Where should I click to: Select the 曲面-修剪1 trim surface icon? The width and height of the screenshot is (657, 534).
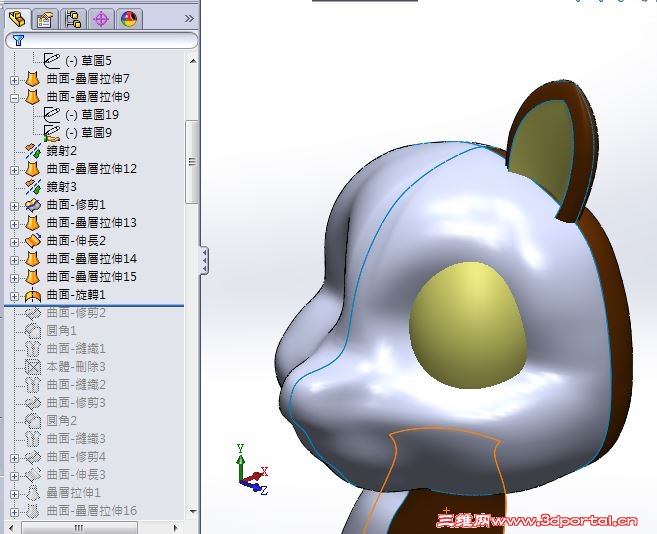click(33, 205)
